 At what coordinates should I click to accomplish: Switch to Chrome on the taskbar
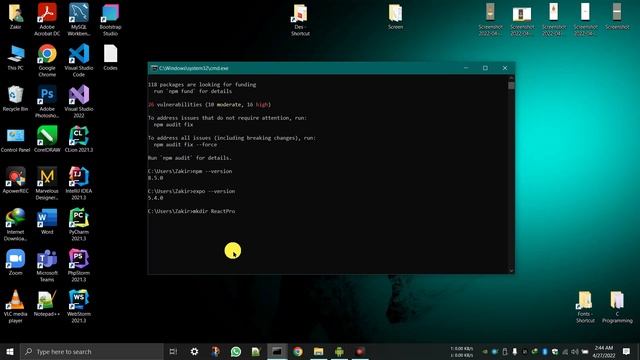[x=298, y=351]
